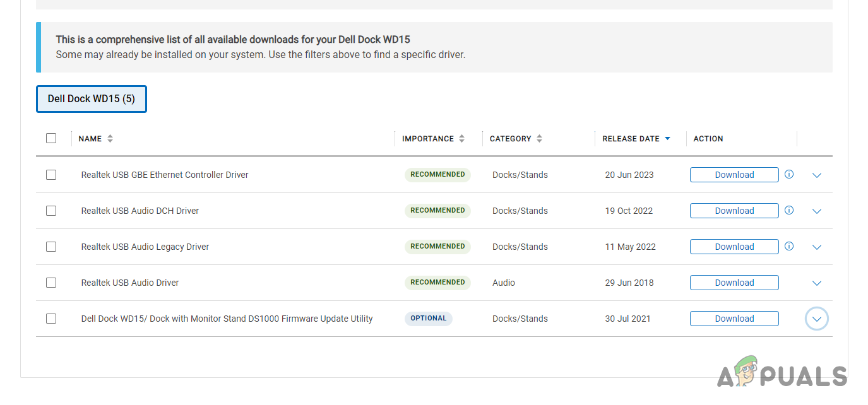
Task: Expand Realtek USB GBE Ethernet driver details
Action: tap(817, 175)
